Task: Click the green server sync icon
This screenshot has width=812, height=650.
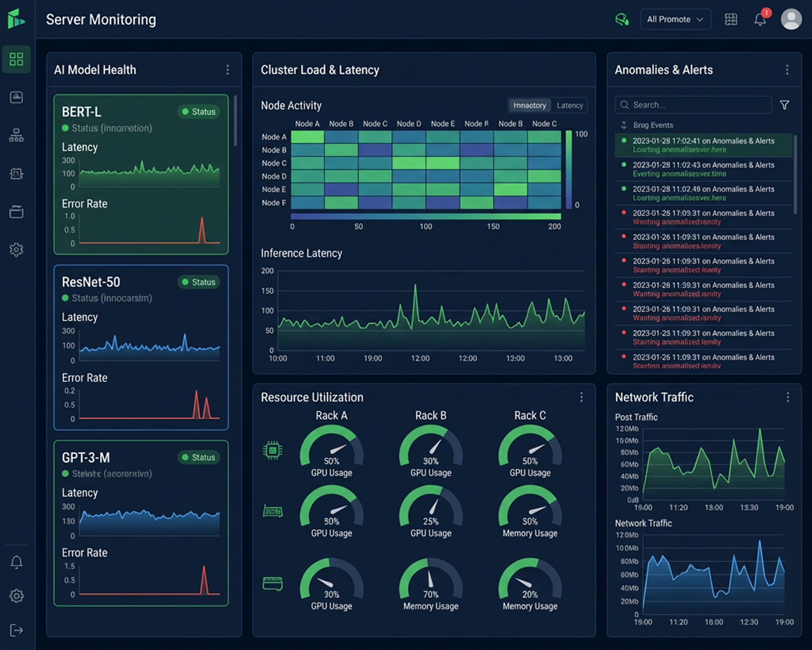Action: [x=622, y=19]
